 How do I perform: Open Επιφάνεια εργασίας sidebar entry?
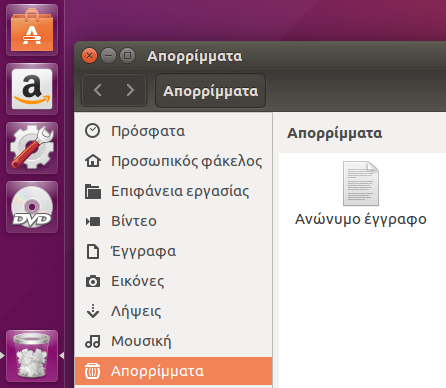click(173, 191)
